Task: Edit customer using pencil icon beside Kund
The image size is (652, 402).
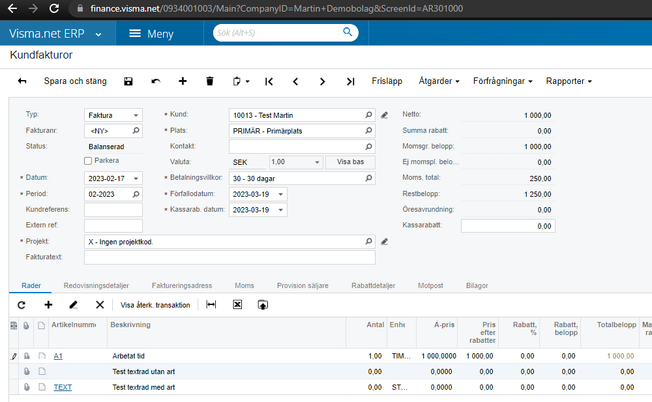Action: point(385,116)
